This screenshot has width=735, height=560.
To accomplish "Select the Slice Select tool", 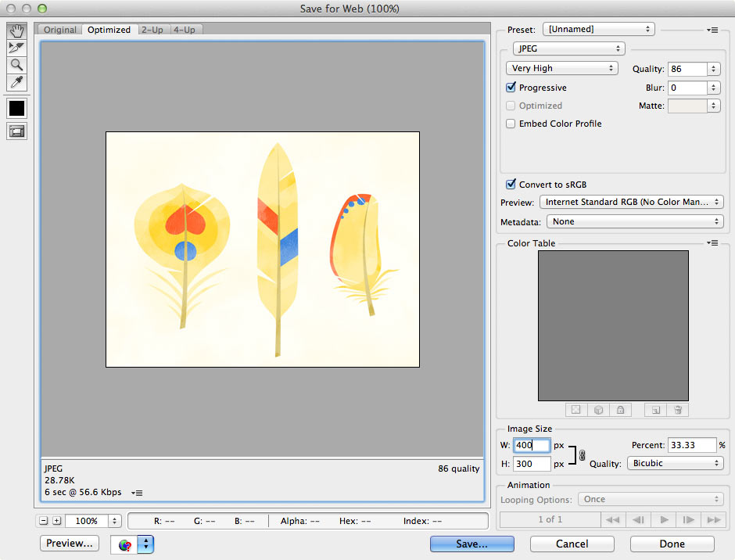I will point(17,48).
